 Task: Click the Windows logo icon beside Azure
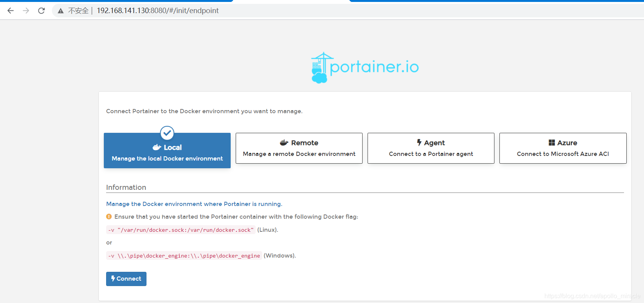pyautogui.click(x=552, y=142)
